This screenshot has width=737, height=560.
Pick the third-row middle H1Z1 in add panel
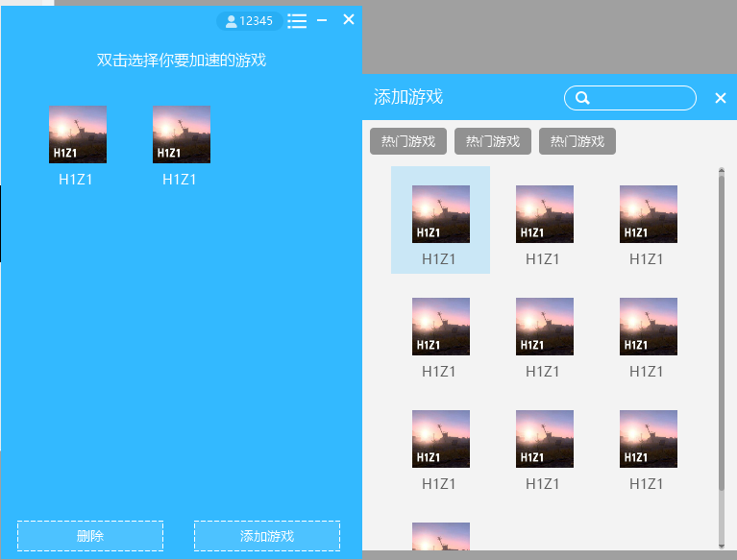click(544, 450)
